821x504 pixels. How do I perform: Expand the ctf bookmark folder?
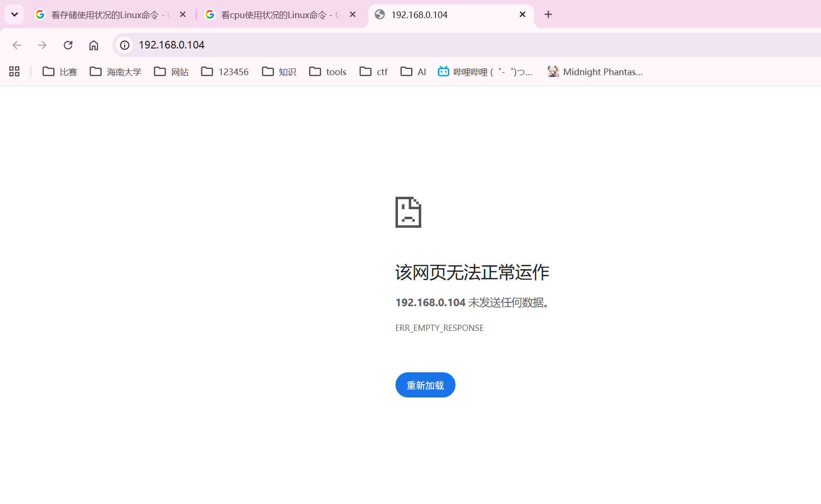tap(374, 72)
